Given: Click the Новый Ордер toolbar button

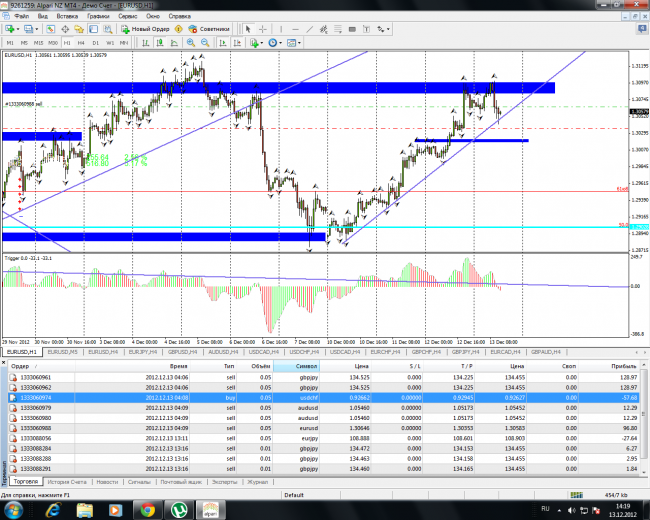Looking at the screenshot, I should tap(148, 30).
